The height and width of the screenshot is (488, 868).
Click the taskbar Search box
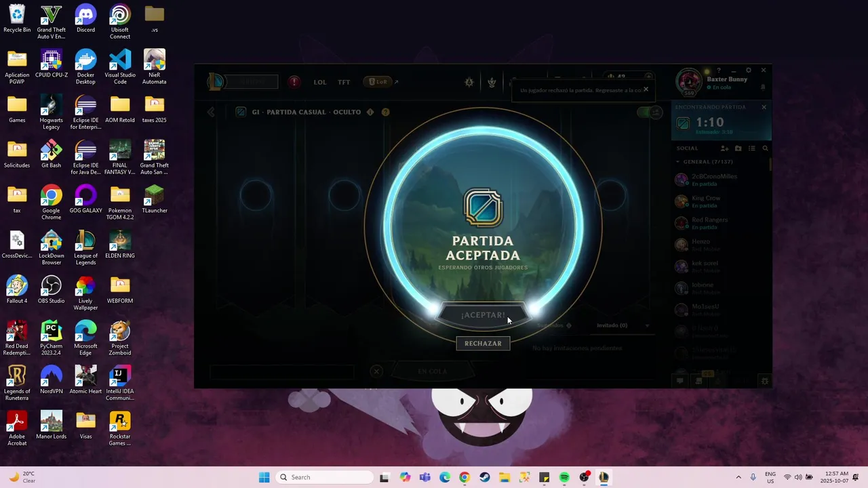pos(325,477)
